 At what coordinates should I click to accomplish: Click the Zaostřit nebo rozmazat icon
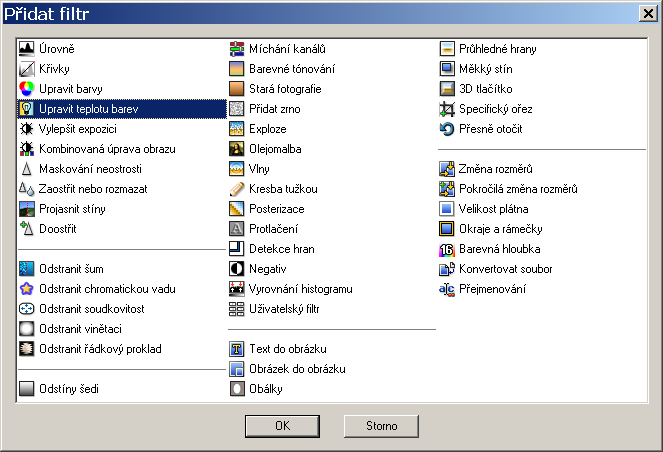(26, 189)
